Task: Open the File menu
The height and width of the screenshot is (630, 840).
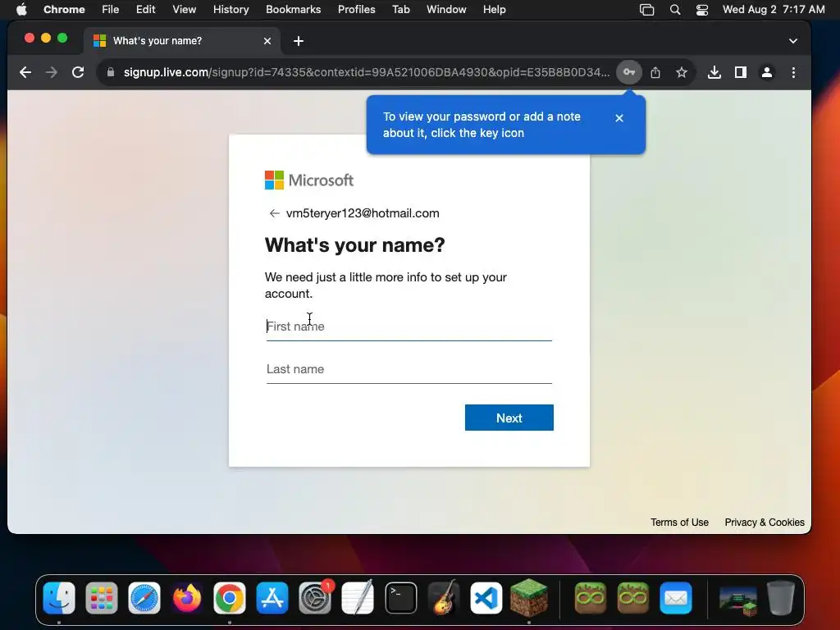Action: [x=111, y=10]
